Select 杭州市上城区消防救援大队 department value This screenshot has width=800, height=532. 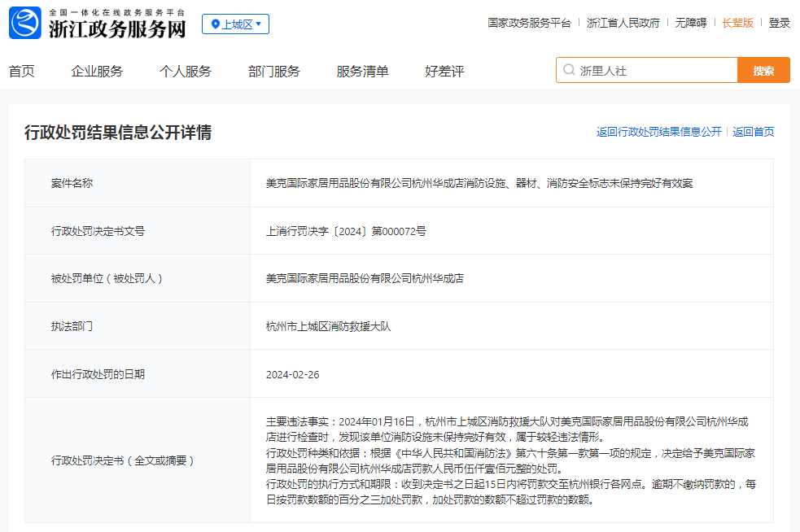(x=329, y=326)
